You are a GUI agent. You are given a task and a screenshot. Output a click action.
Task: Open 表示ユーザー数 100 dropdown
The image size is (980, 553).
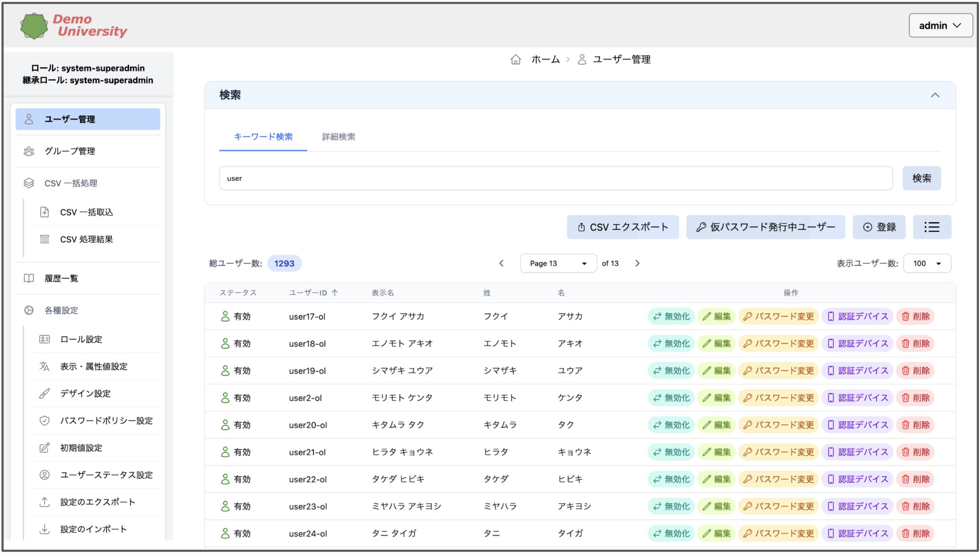click(x=927, y=263)
